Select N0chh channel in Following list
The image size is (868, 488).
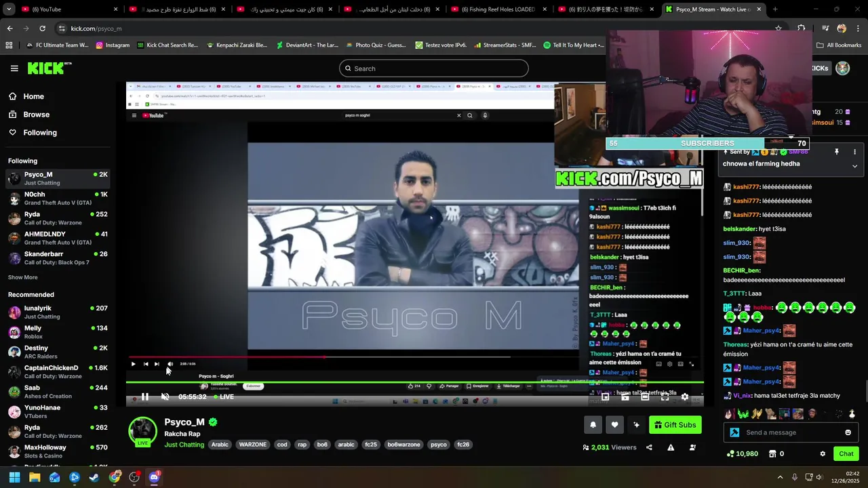[58, 199]
